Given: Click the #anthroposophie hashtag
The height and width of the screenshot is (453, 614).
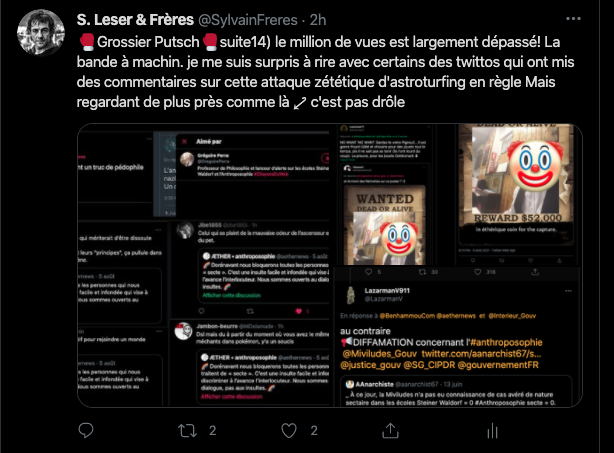Looking at the screenshot, I should 506,342.
